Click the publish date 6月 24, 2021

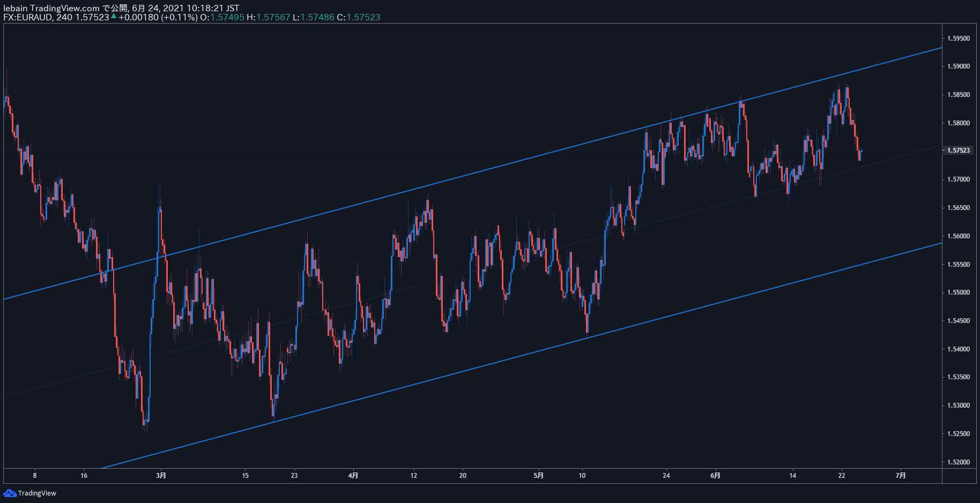tap(158, 8)
